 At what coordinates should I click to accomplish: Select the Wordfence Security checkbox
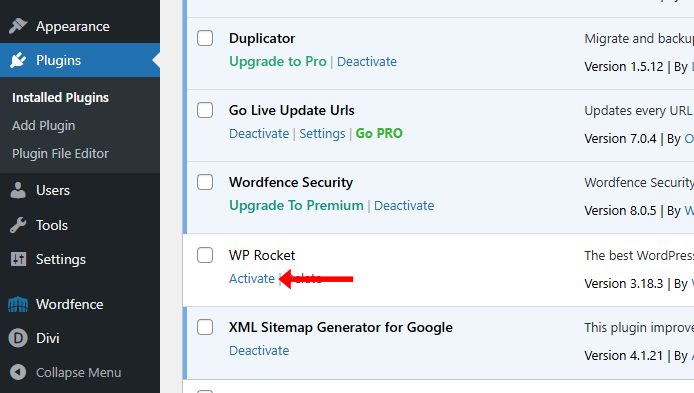pos(205,182)
